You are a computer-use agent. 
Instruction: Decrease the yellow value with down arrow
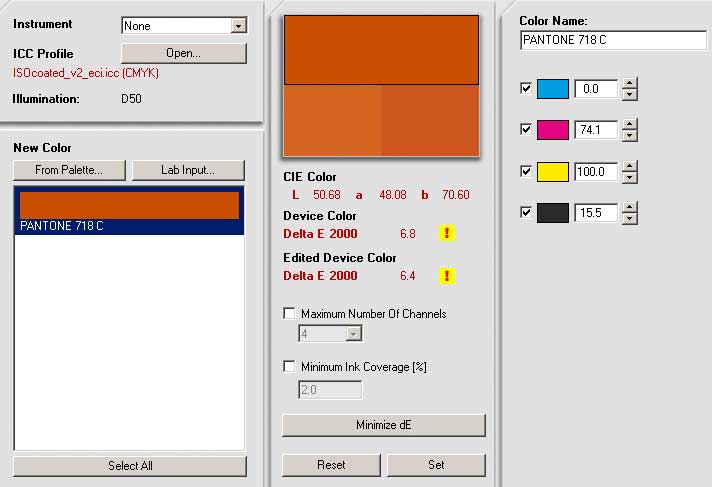click(x=629, y=178)
